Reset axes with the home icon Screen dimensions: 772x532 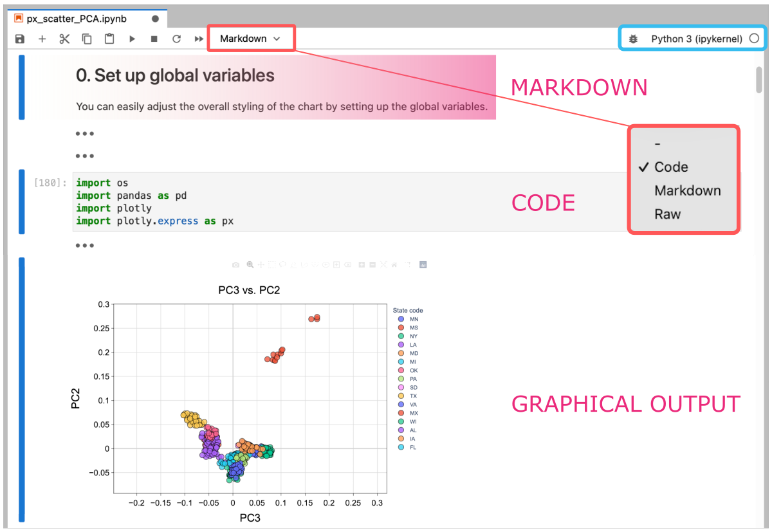394,264
